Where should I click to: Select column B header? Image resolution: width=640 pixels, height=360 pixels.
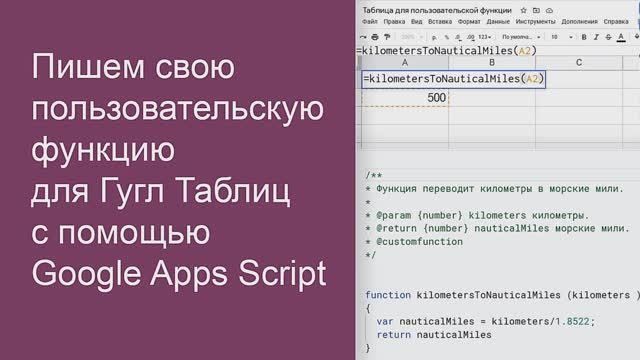pos(492,62)
